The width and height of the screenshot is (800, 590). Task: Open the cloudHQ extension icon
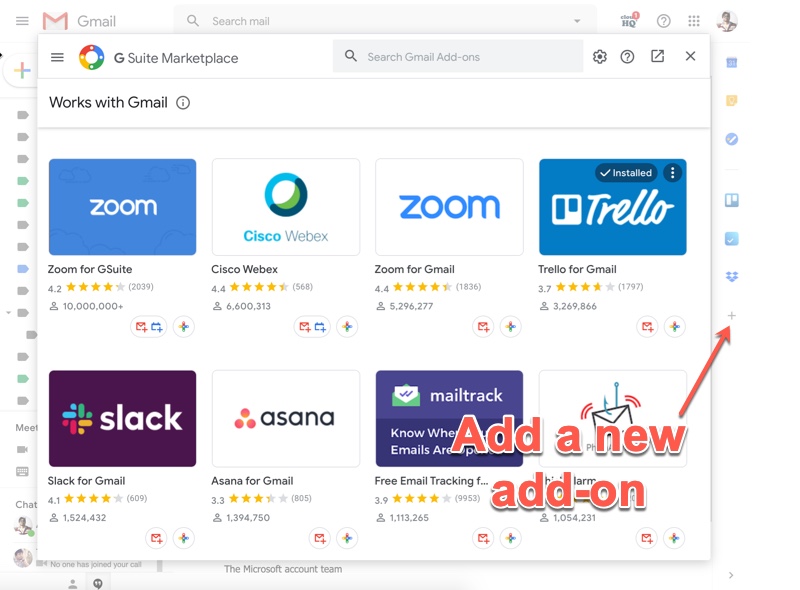click(630, 20)
